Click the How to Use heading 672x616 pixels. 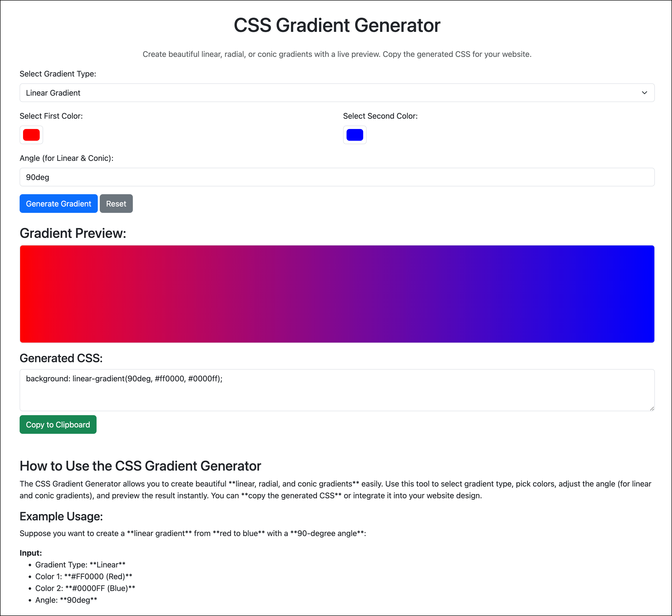click(140, 466)
